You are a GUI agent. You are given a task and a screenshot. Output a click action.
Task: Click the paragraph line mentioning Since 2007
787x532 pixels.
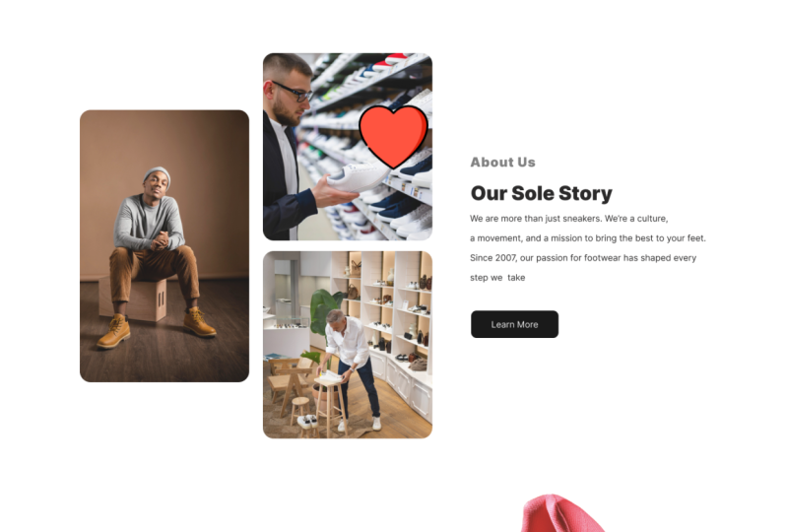[583, 258]
